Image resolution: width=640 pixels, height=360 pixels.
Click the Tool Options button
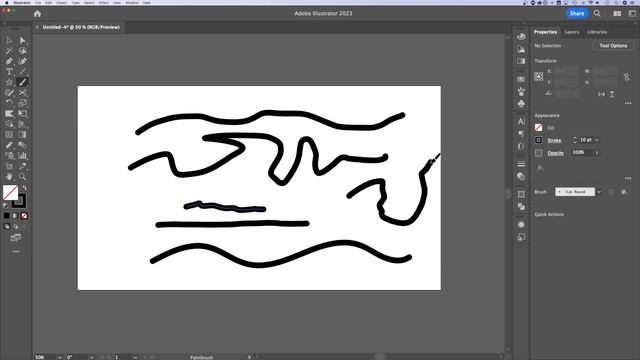coord(613,46)
